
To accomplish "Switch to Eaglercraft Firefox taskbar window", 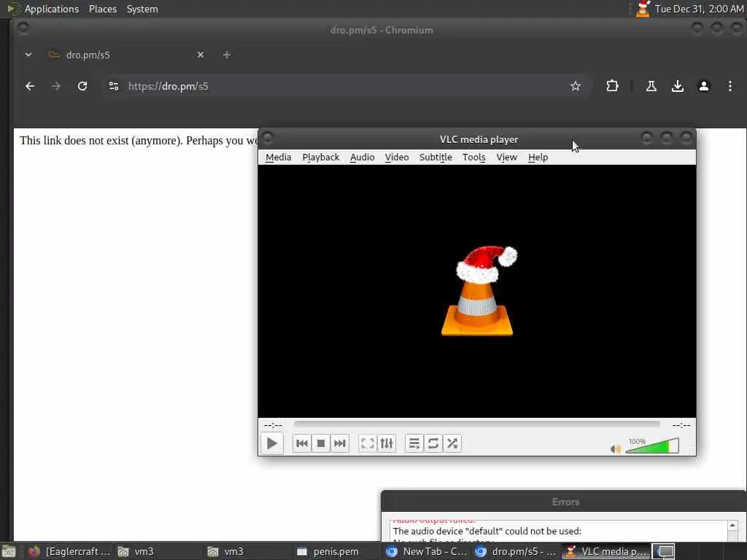I will click(69, 551).
